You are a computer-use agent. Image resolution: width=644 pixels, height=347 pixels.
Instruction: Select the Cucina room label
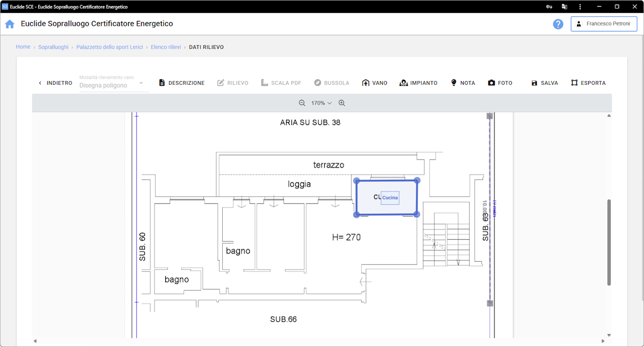390,198
